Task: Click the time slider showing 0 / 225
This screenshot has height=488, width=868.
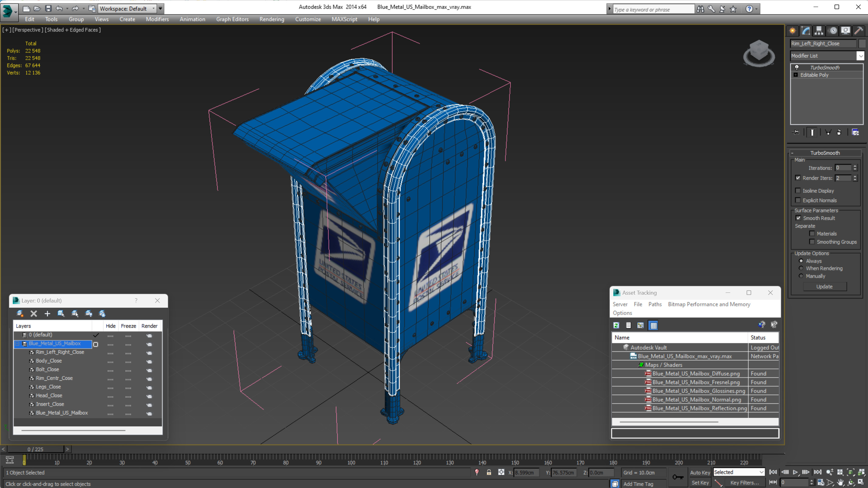Action: pos(35,449)
